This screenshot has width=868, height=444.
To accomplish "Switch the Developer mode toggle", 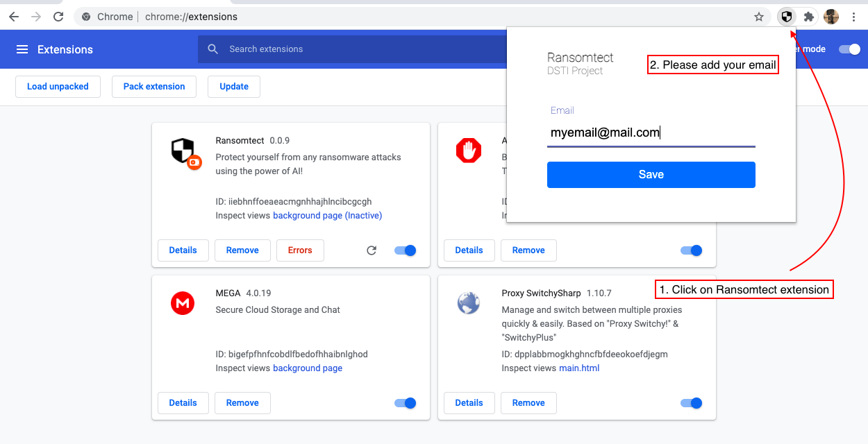I will point(849,49).
